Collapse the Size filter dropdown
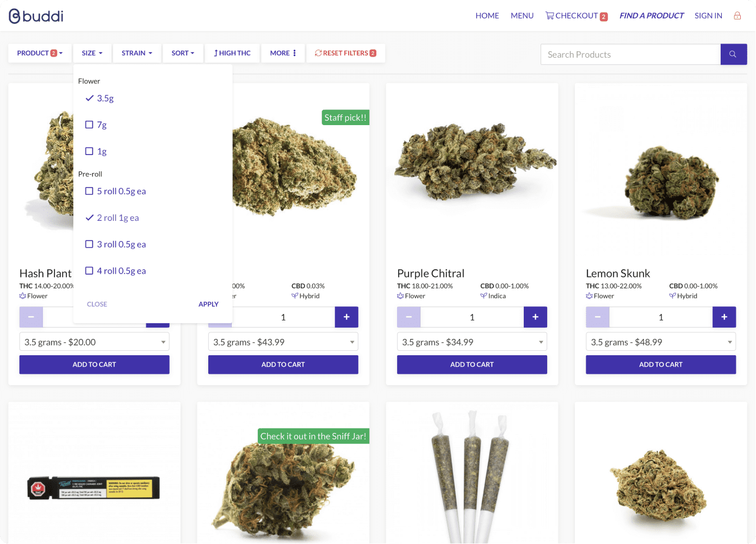 tap(92, 53)
